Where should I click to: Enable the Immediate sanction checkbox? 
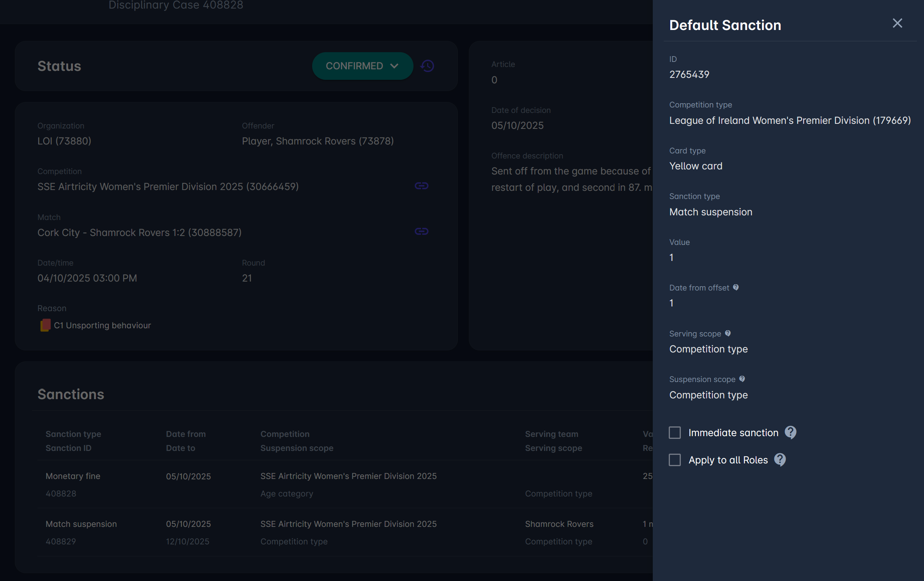pos(675,433)
